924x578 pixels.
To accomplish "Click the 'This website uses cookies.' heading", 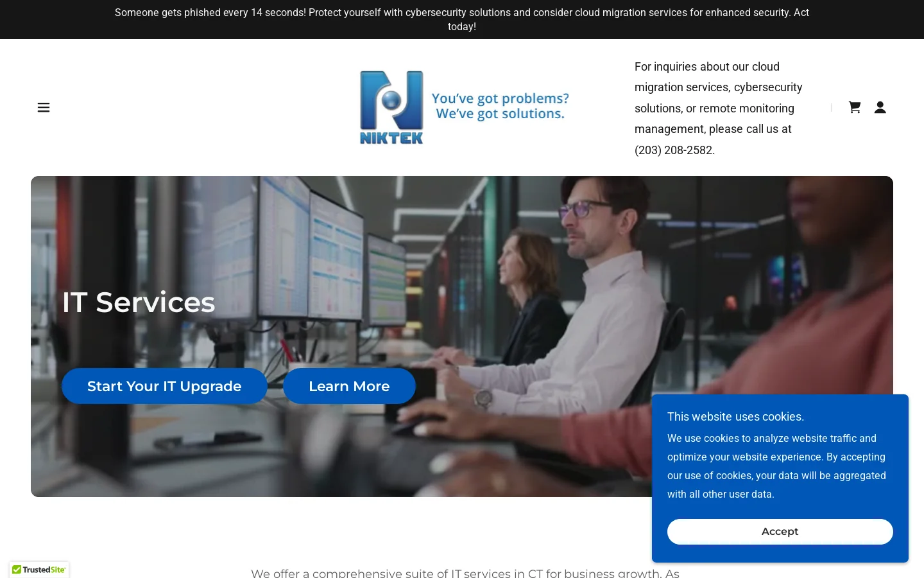I will [x=735, y=417].
